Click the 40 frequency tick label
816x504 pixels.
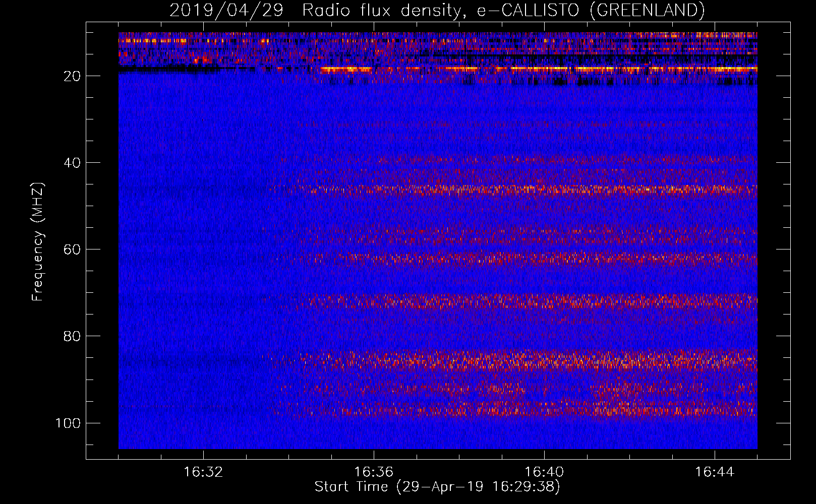pos(72,163)
